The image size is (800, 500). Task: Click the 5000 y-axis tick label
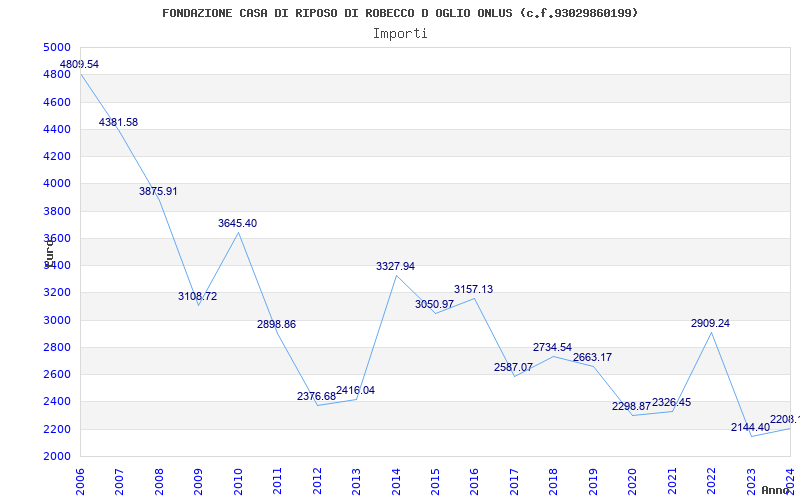coord(57,47)
